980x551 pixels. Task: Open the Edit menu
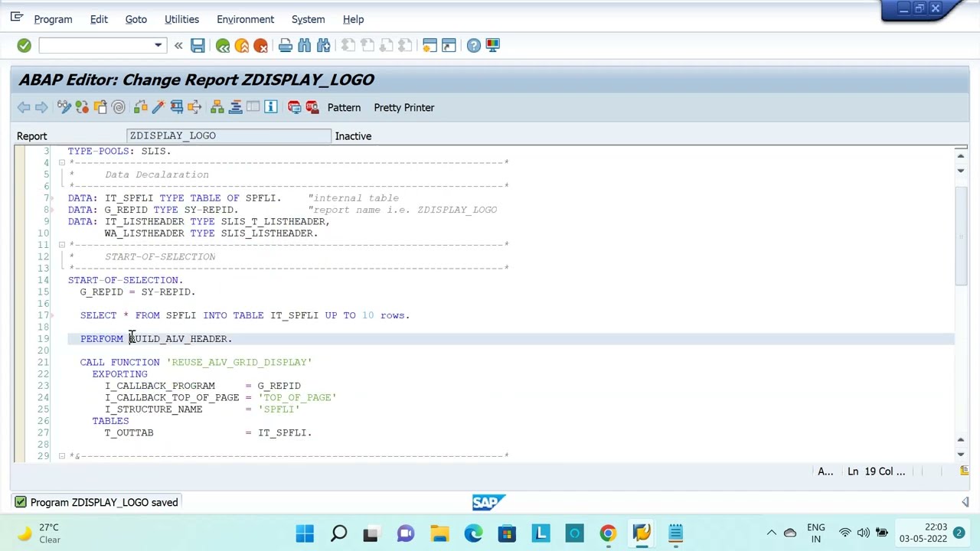pos(99,19)
